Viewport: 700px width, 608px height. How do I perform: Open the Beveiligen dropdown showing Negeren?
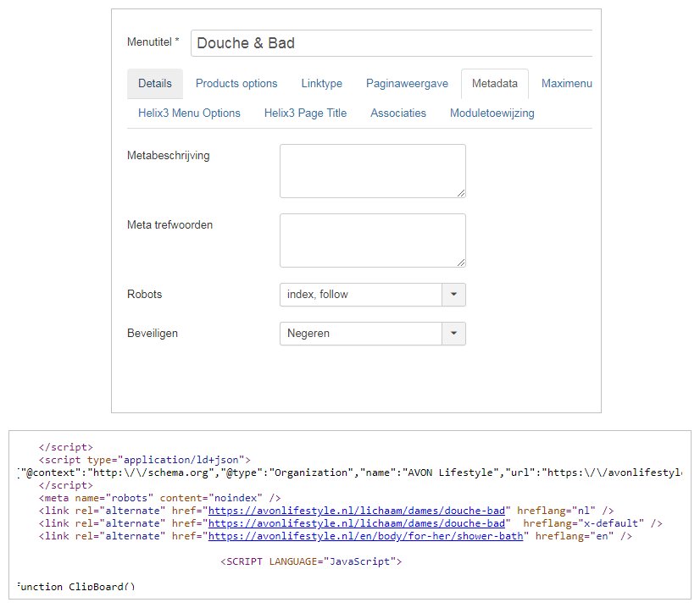(x=373, y=334)
